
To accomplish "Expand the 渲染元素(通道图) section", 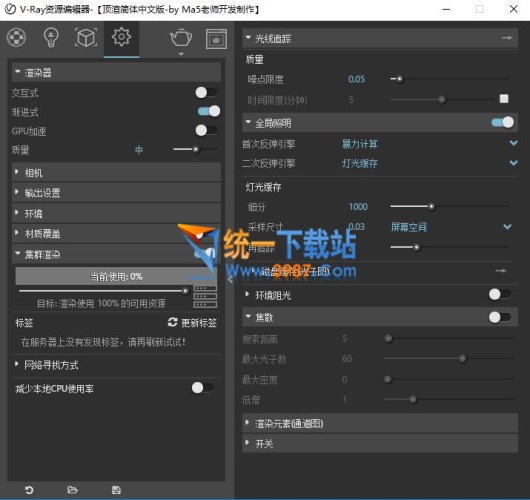I will coord(380,423).
